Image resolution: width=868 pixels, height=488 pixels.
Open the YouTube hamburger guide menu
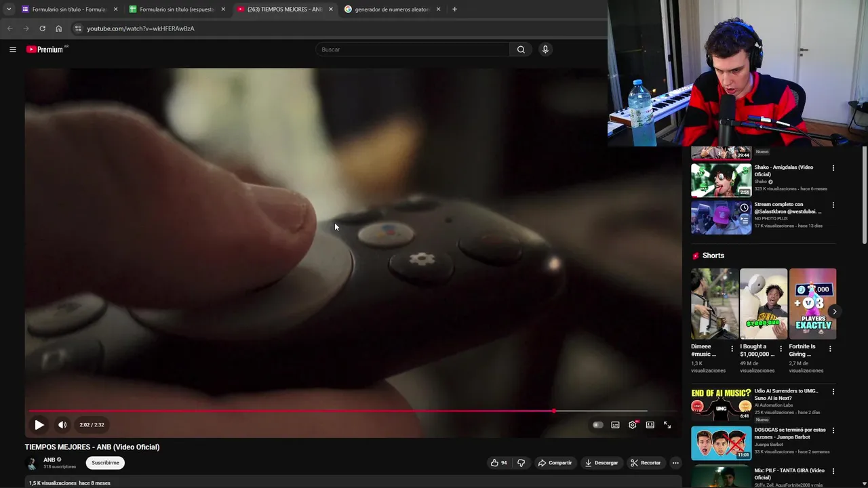[12, 49]
